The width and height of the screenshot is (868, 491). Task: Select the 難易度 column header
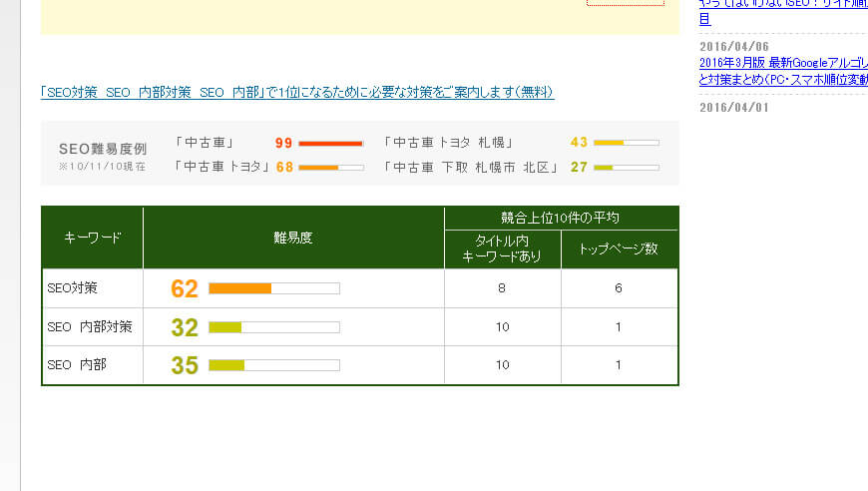pyautogui.click(x=293, y=238)
